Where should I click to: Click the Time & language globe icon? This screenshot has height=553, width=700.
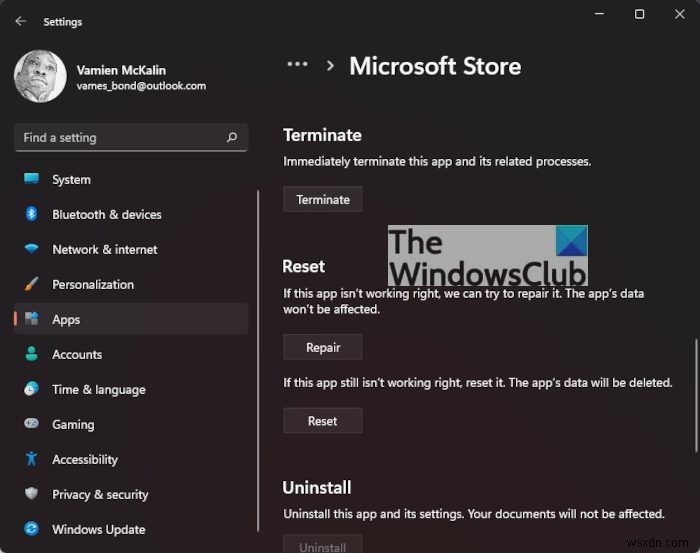[x=31, y=389]
